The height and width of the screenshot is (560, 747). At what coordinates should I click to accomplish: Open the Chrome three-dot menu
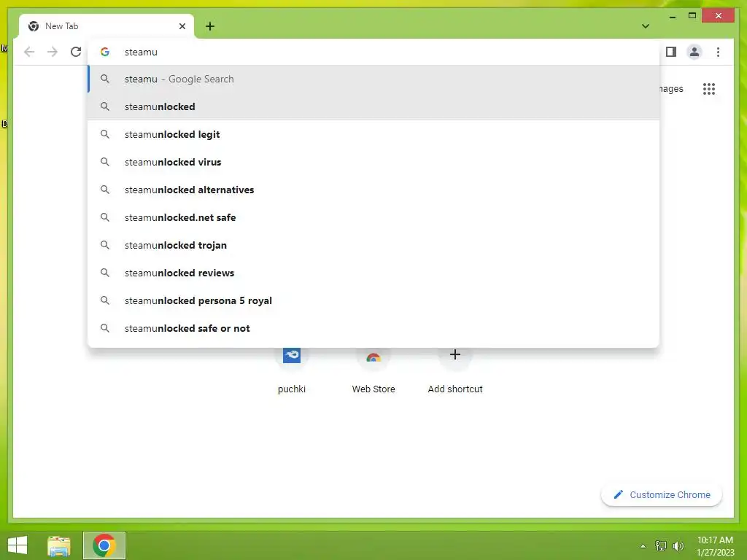coord(718,52)
